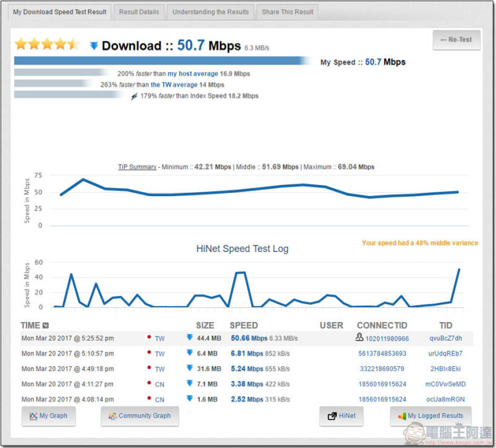
Task: Open the Share This Result tab
Action: (x=287, y=12)
